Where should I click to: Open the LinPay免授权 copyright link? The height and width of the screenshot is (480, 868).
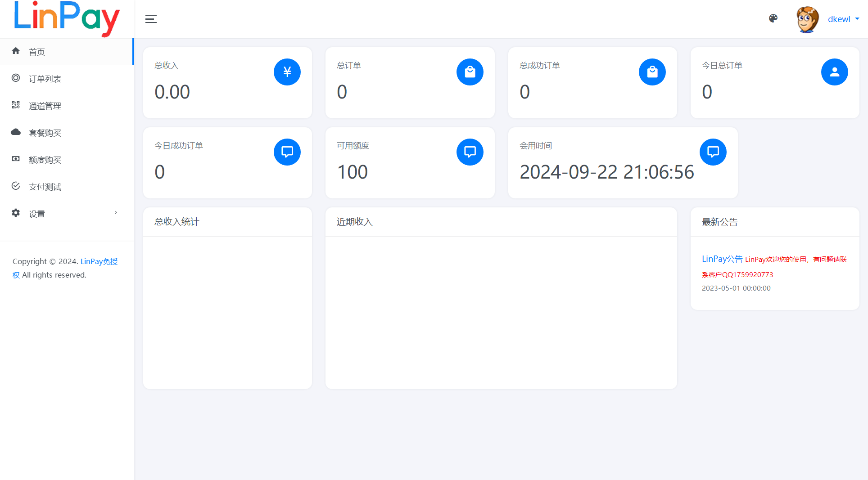(99, 261)
